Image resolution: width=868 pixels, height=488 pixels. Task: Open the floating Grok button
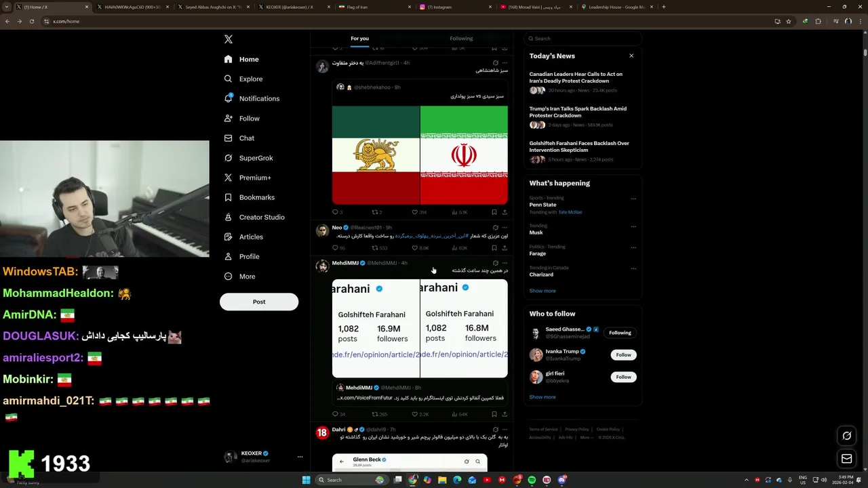click(846, 436)
